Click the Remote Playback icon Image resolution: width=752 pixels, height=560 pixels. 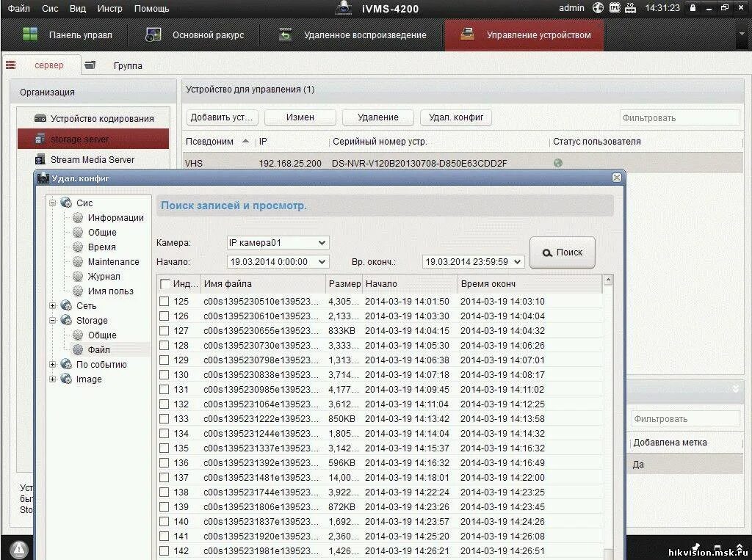coord(286,34)
